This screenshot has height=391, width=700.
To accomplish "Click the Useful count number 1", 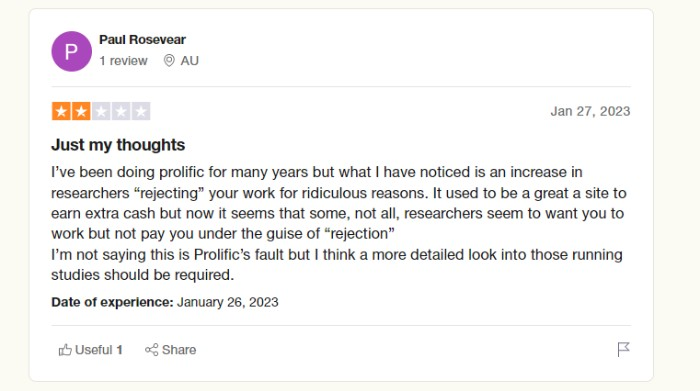I will pos(120,350).
